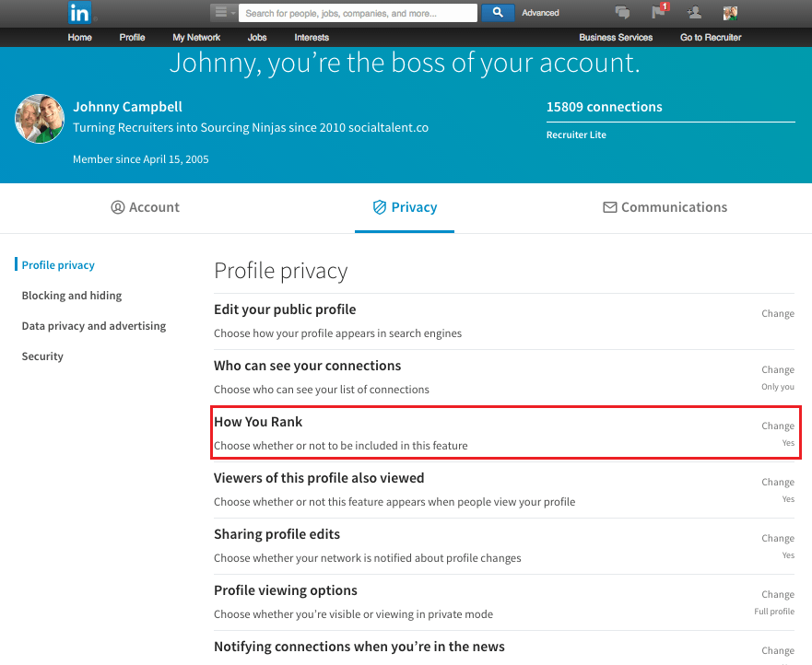Click the LinkedIn logo icon

pyautogui.click(x=79, y=12)
